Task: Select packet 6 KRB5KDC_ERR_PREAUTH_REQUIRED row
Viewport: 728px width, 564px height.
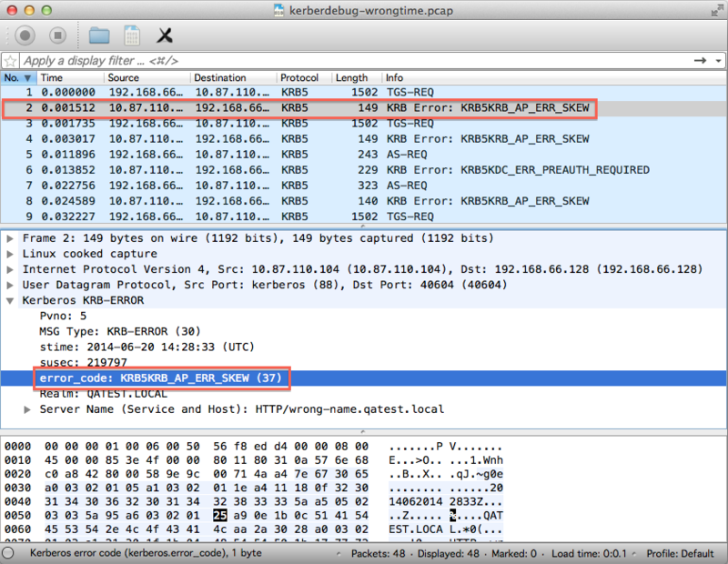Action: [x=363, y=170]
